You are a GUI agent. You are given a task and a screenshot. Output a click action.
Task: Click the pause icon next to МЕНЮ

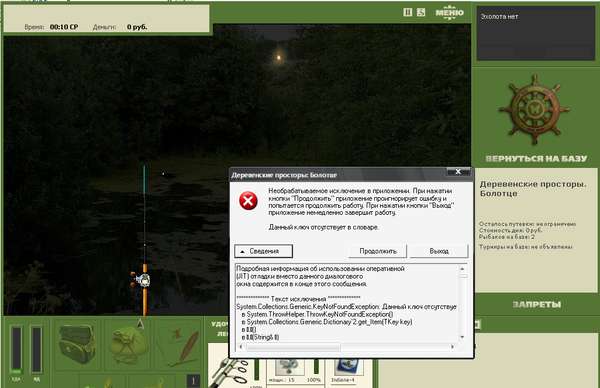pyautogui.click(x=408, y=12)
